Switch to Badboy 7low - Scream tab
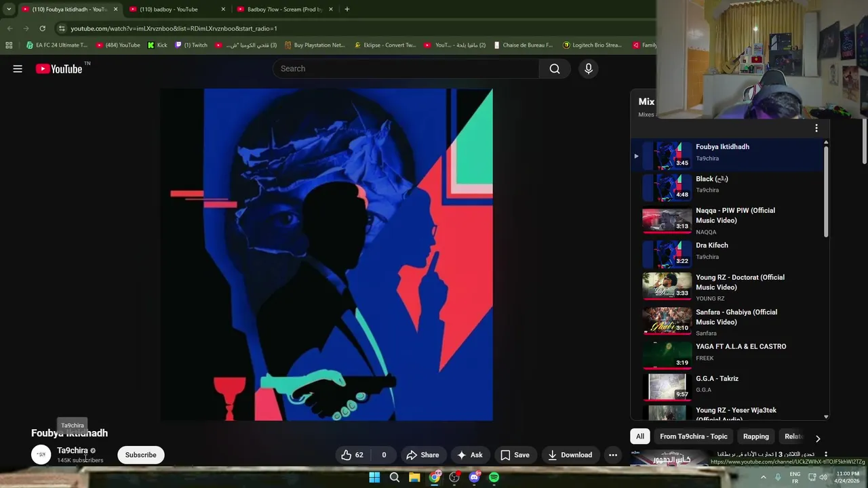 [x=285, y=9]
